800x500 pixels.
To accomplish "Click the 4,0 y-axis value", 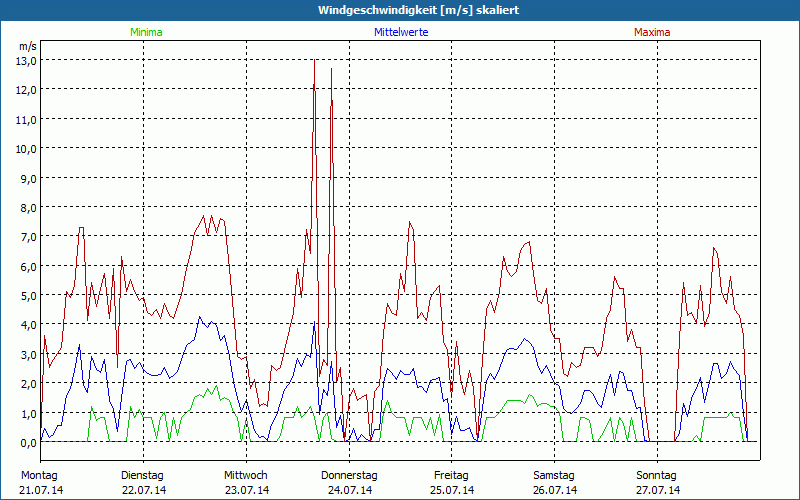I will pos(29,326).
